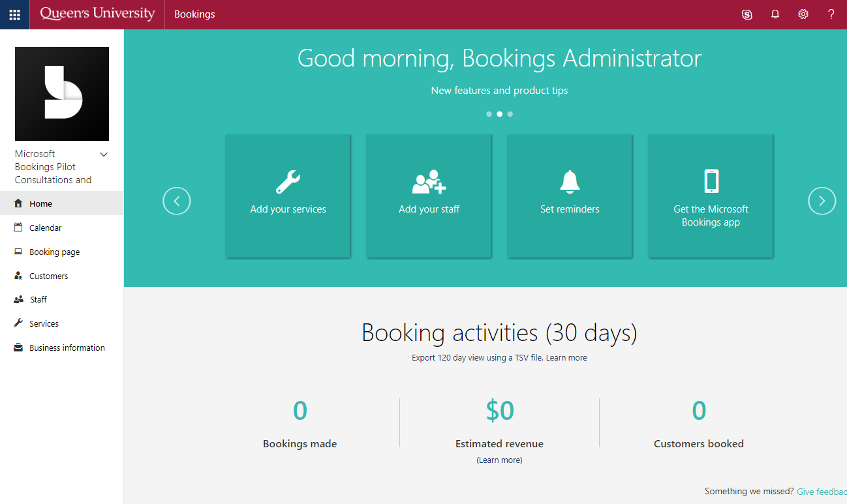The height and width of the screenshot is (504, 847).
Task: Click the Add your services label
Action: (x=288, y=209)
